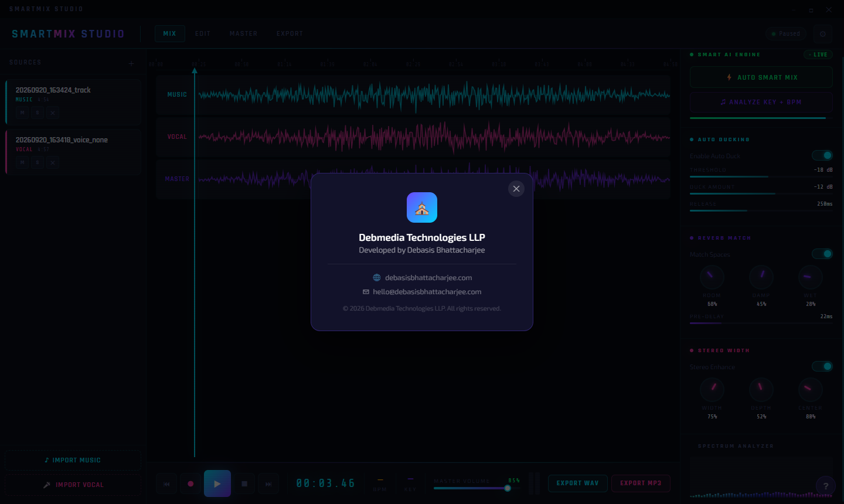Switch to the EDIT tab
The image size is (844, 504).
(x=203, y=33)
